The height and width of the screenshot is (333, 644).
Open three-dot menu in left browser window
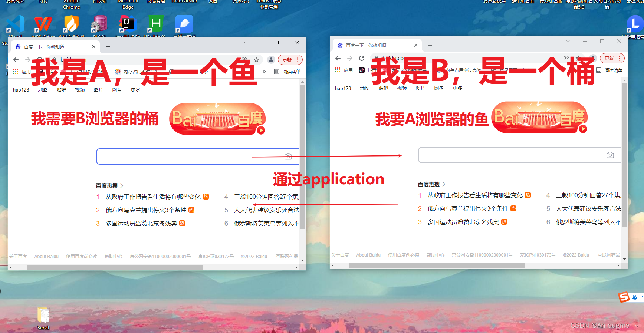(x=298, y=60)
